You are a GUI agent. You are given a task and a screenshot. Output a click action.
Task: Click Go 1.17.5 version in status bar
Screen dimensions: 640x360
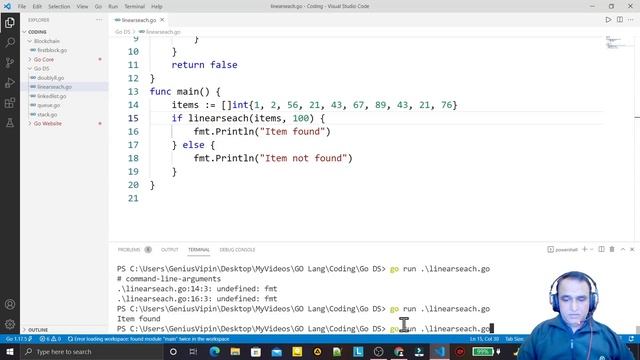click(19, 339)
